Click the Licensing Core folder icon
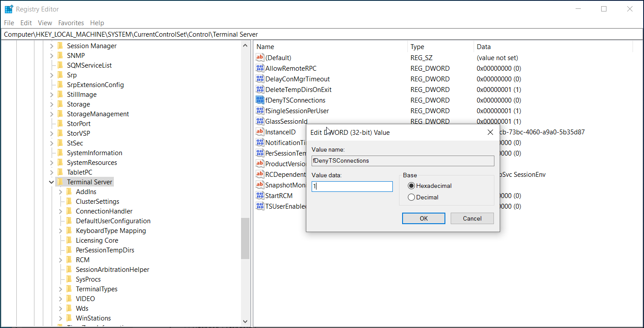 tap(69, 240)
